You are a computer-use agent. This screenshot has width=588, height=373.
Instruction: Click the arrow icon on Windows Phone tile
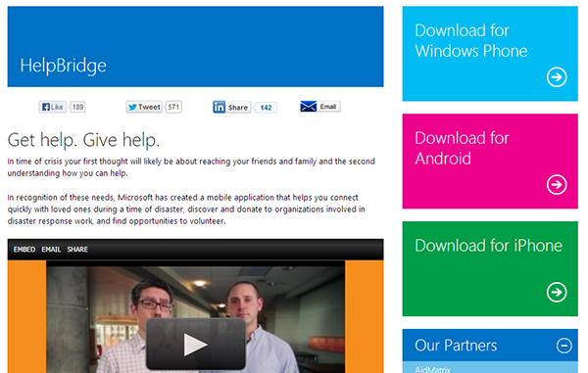[x=557, y=77]
